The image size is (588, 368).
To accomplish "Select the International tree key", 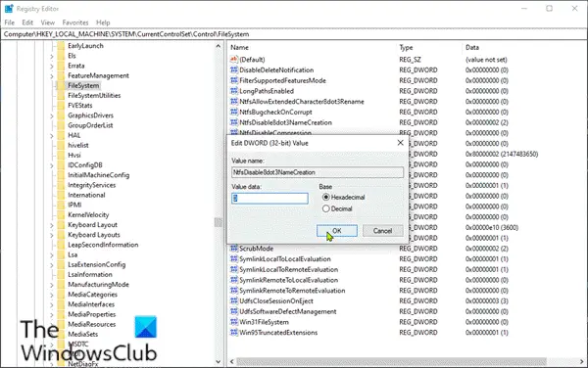I will click(x=86, y=195).
